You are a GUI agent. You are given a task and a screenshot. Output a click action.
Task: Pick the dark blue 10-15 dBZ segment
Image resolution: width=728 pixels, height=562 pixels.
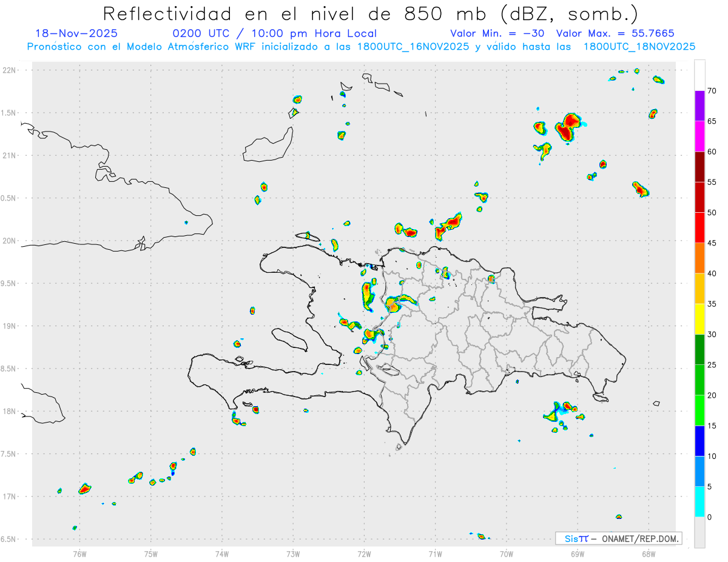click(x=699, y=441)
